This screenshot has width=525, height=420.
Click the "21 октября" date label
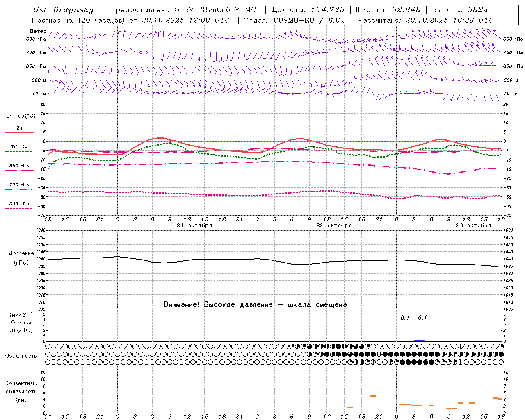click(194, 226)
